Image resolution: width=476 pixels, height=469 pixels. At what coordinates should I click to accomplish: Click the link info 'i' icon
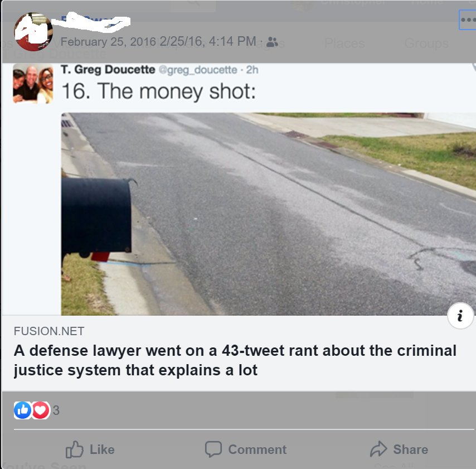[x=460, y=316]
